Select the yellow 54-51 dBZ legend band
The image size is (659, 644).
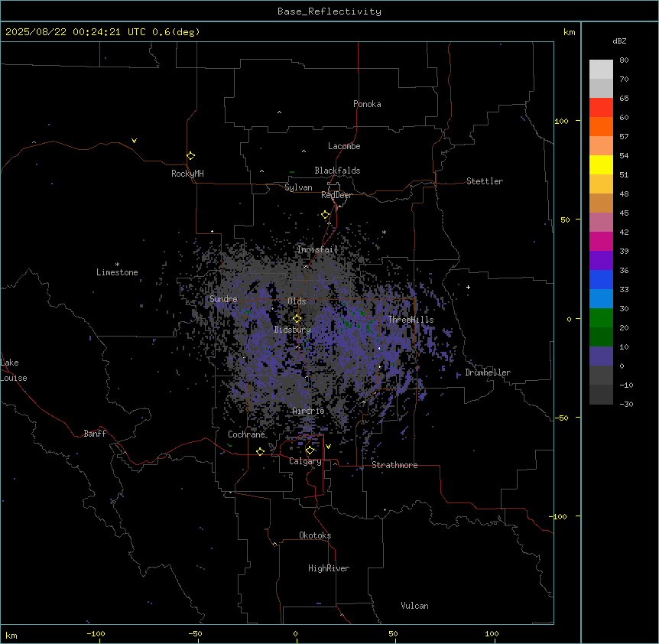pos(601,164)
